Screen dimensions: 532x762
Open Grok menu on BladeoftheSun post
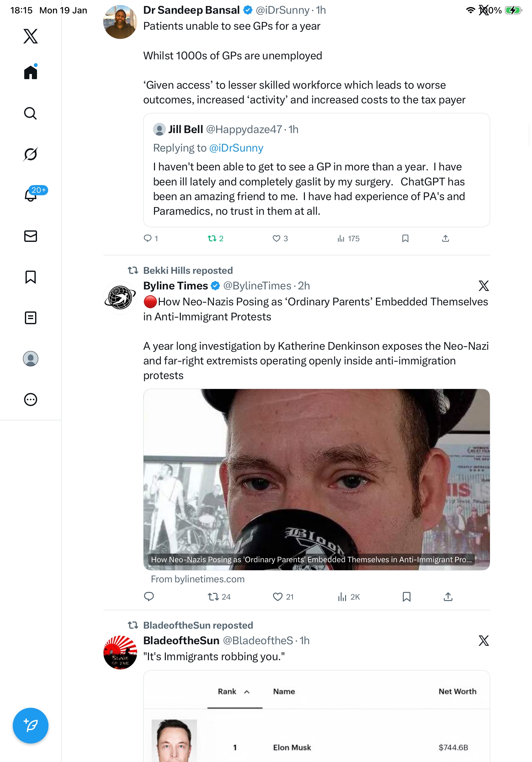[x=484, y=640]
